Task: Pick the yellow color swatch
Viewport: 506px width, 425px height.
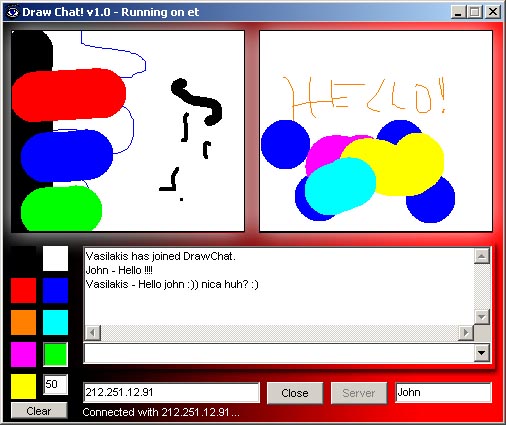Action: tap(23, 386)
